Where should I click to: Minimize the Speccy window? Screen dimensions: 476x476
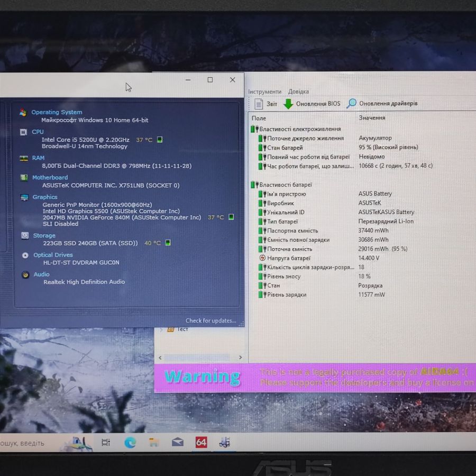point(188,80)
